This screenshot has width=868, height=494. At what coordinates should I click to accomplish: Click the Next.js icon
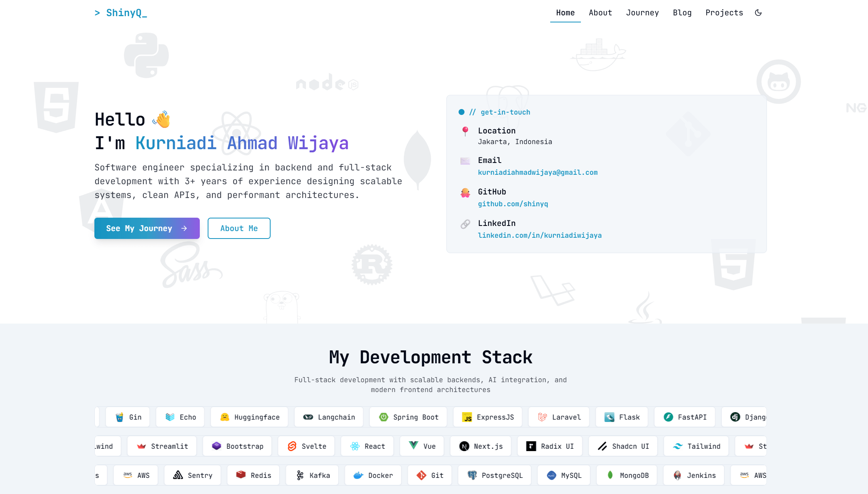[x=464, y=446]
